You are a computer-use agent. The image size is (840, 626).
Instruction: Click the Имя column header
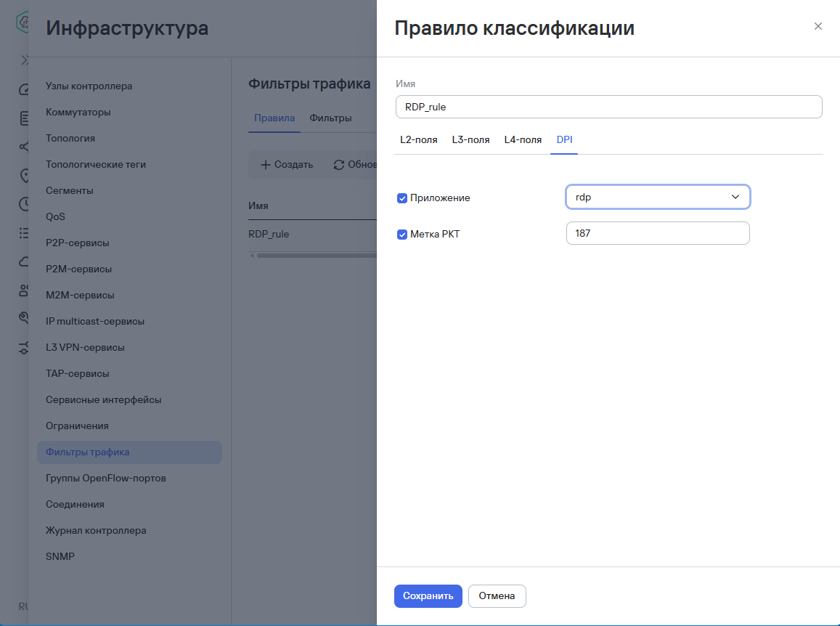tap(258, 206)
